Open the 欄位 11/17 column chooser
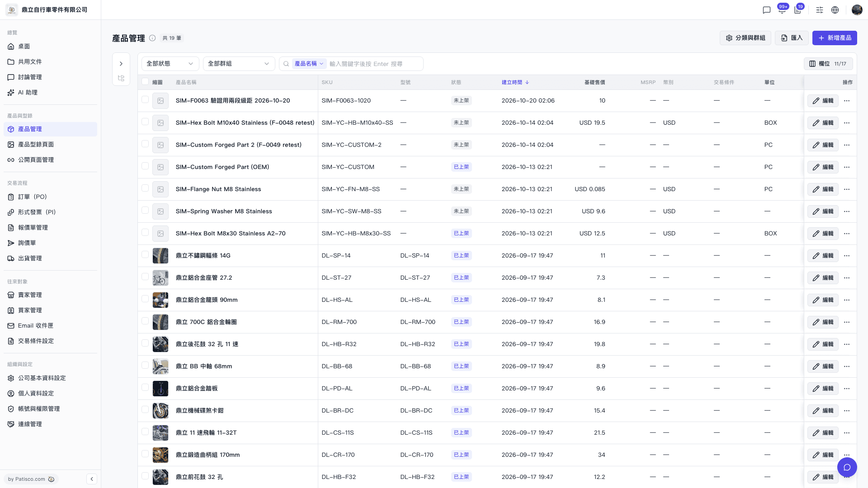Viewport: 868px width, 488px height. (x=828, y=64)
